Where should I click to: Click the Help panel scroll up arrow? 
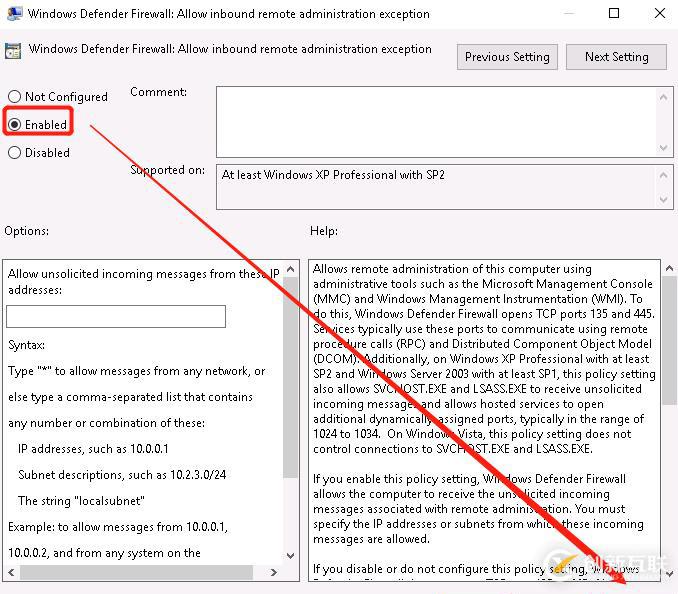(665, 269)
